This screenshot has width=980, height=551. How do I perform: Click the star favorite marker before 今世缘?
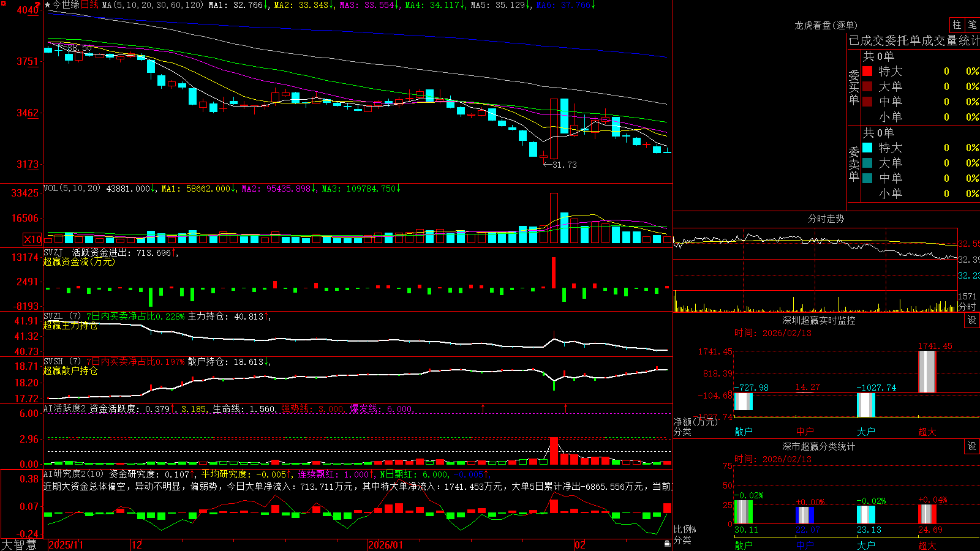tap(48, 5)
